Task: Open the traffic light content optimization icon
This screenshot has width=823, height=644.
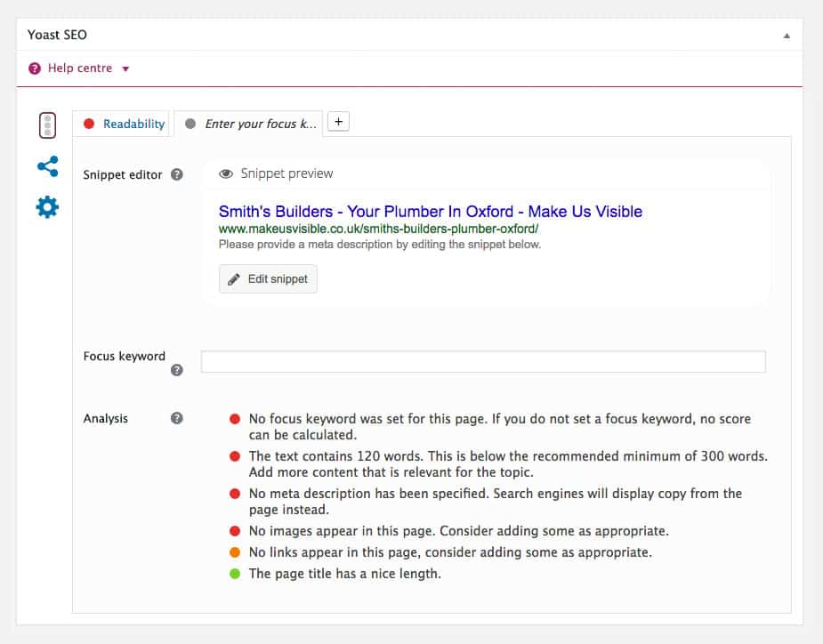Action: click(x=47, y=125)
